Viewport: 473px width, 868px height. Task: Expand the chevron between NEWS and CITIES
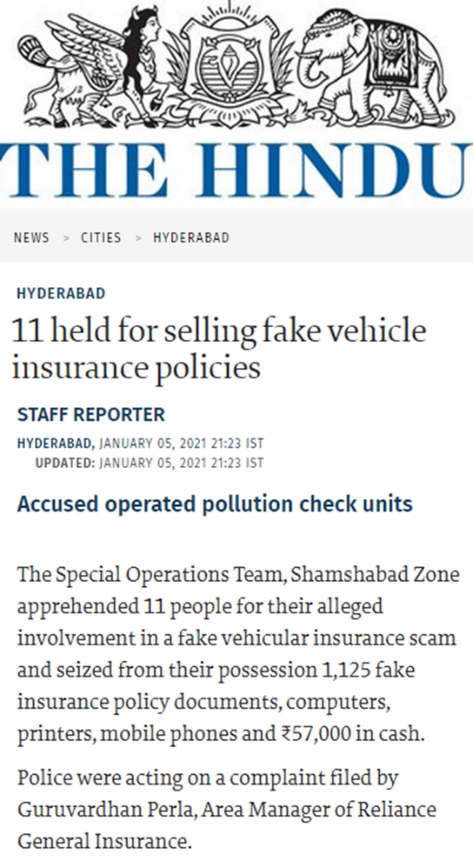click(x=66, y=238)
